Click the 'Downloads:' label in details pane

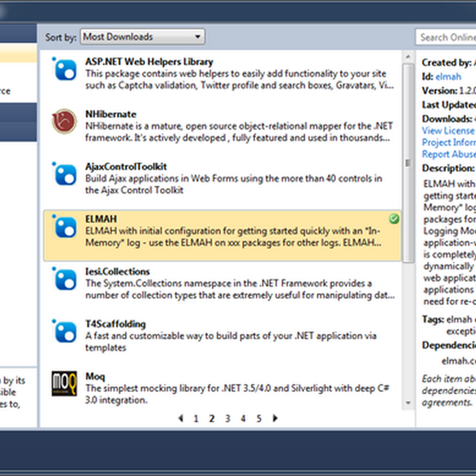[x=447, y=118]
